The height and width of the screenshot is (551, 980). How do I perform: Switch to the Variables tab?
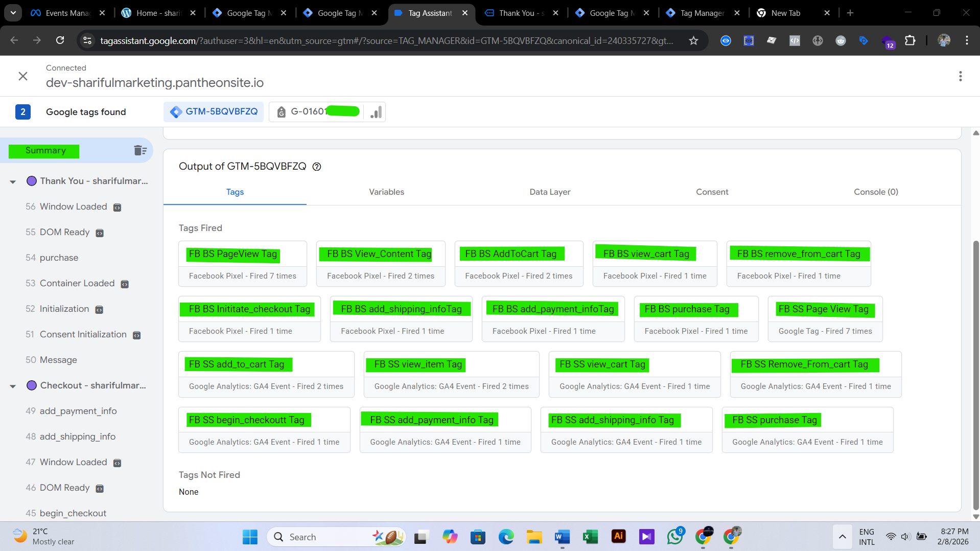point(386,192)
